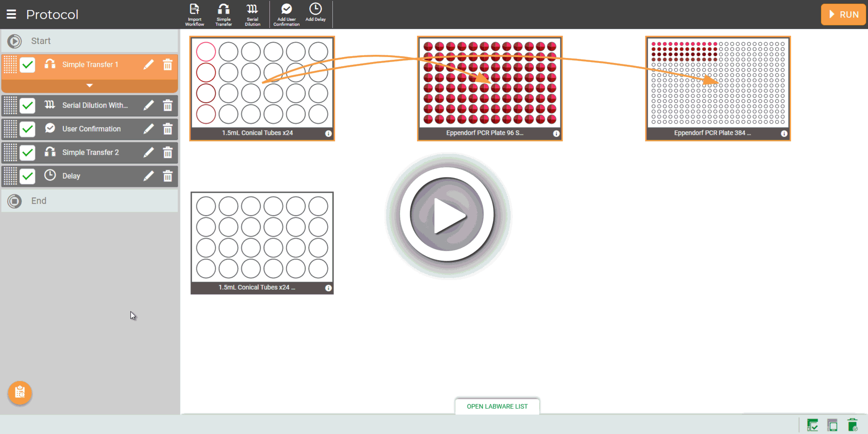Image resolution: width=868 pixels, height=434 pixels.
Task: Toggle the User Confirmation step checkbox
Action: 28,129
